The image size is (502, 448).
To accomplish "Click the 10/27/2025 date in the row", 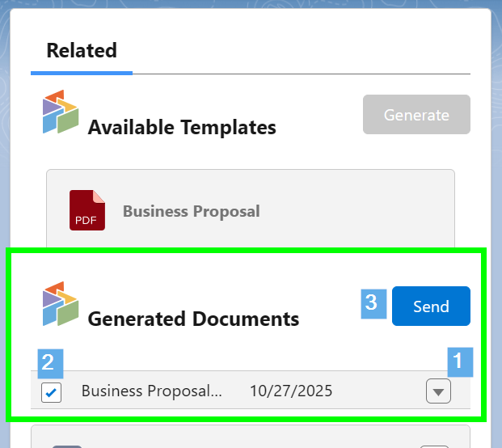I will [291, 391].
